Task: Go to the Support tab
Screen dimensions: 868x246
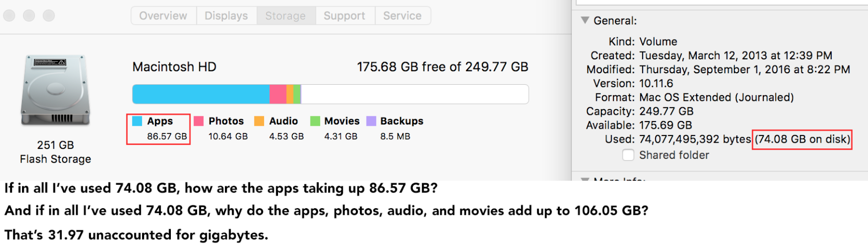Action: pos(345,16)
